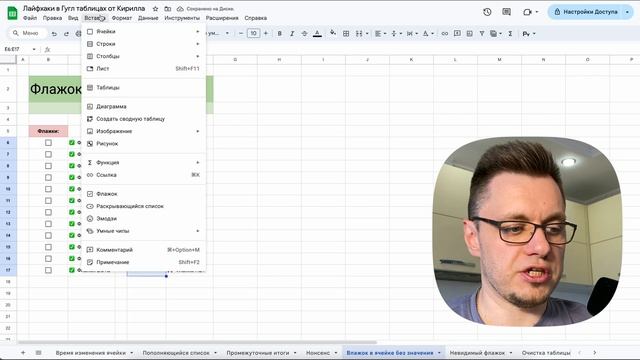Expand the Ячейки submenu
Viewport: 640px width, 360px height.
[144, 31]
